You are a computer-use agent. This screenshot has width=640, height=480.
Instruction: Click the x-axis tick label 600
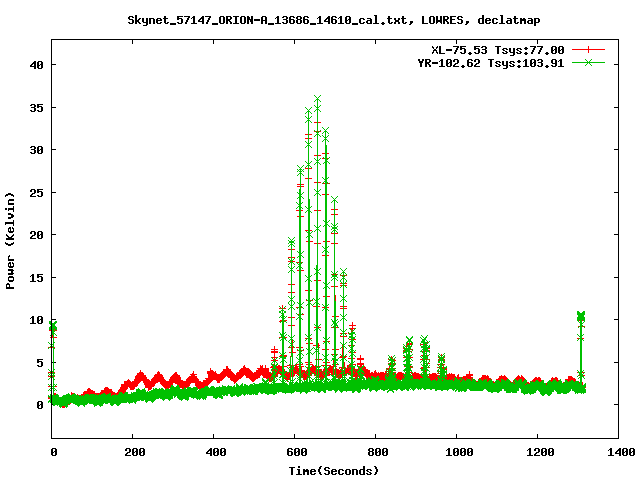296,452
